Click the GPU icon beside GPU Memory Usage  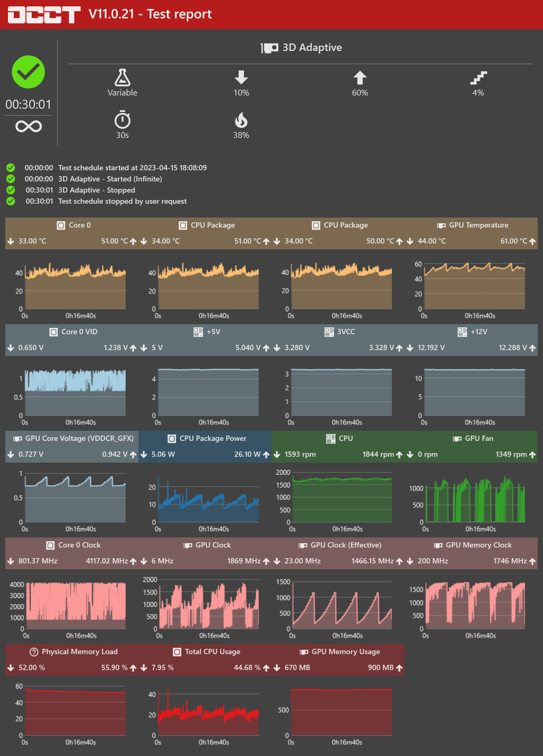pos(304,652)
